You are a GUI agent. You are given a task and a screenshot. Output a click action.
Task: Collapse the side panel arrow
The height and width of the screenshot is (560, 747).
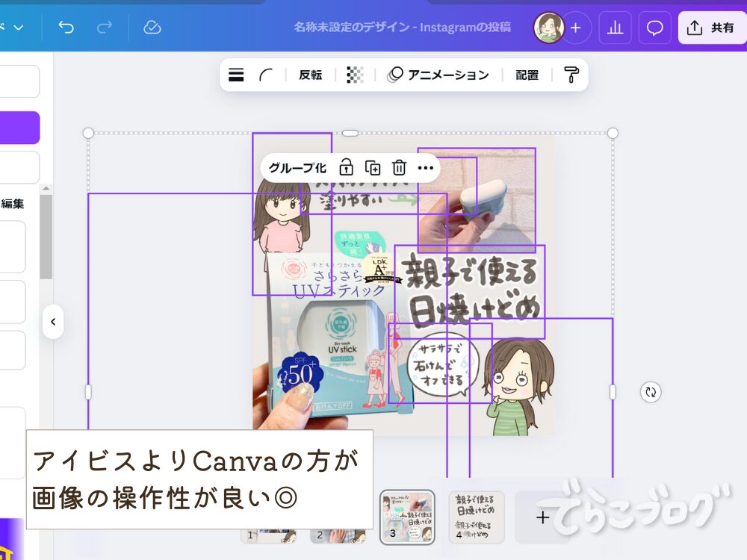coord(53,322)
